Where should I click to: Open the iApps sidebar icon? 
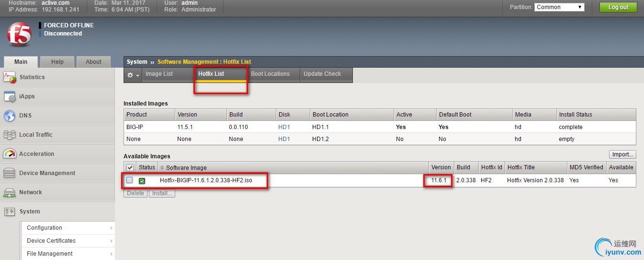click(x=10, y=96)
